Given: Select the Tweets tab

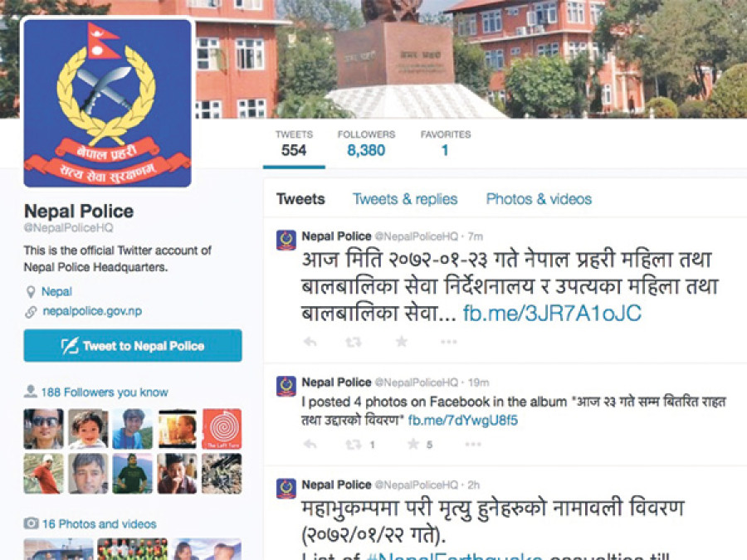Looking at the screenshot, I should [x=300, y=199].
